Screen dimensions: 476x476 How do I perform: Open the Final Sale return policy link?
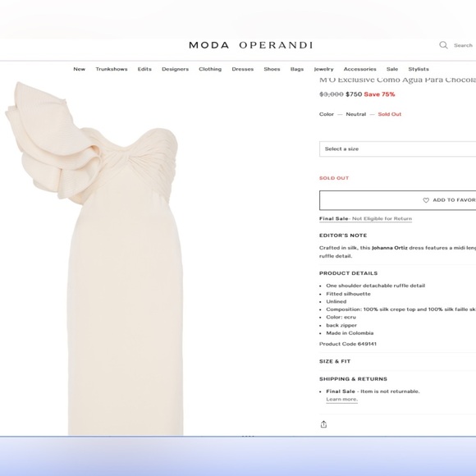click(x=365, y=218)
